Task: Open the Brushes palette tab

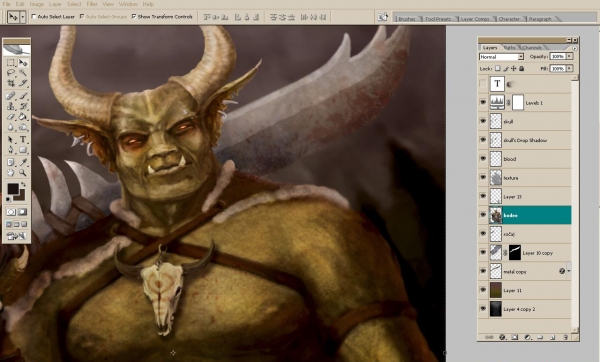Action: (407, 19)
